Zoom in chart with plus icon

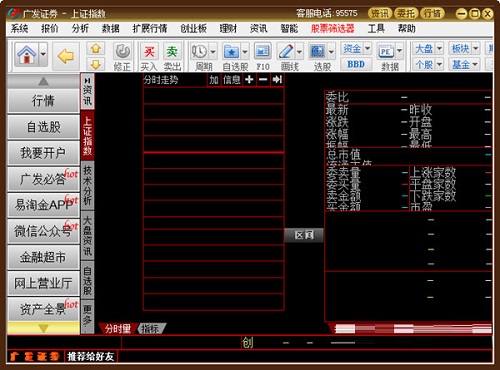(249, 80)
